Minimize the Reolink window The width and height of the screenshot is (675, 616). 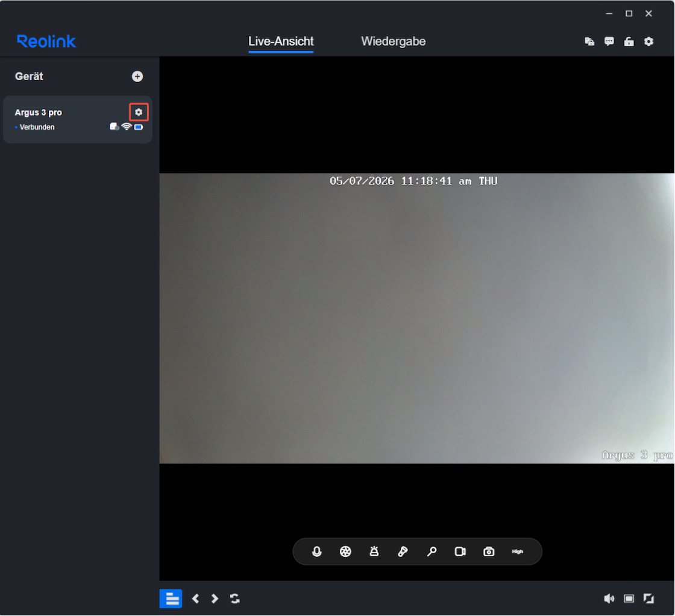click(x=609, y=14)
